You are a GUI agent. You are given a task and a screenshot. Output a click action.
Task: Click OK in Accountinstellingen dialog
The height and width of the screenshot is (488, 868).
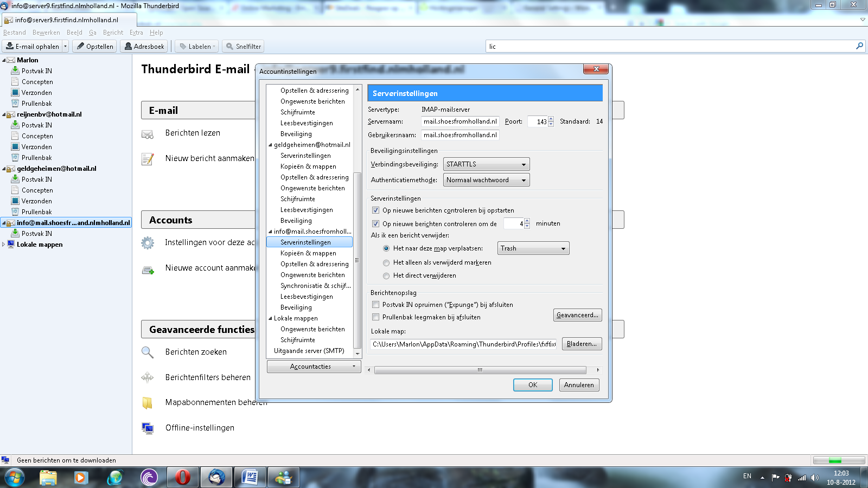pos(533,385)
